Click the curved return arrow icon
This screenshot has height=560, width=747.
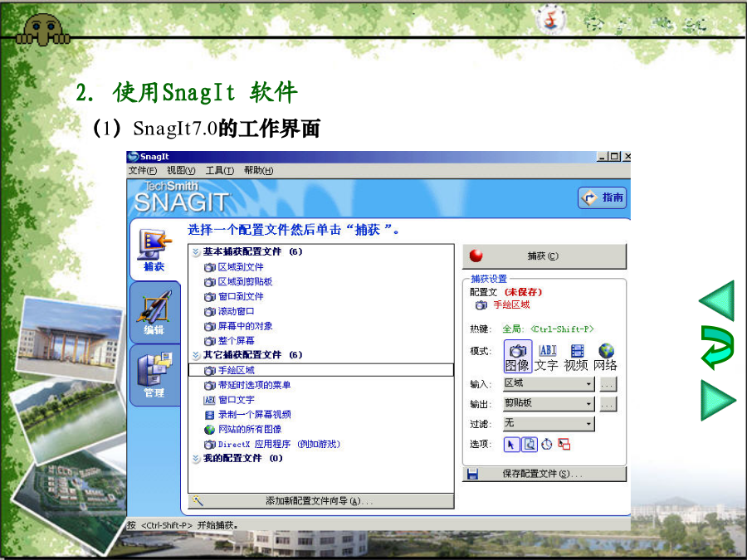coord(717,348)
